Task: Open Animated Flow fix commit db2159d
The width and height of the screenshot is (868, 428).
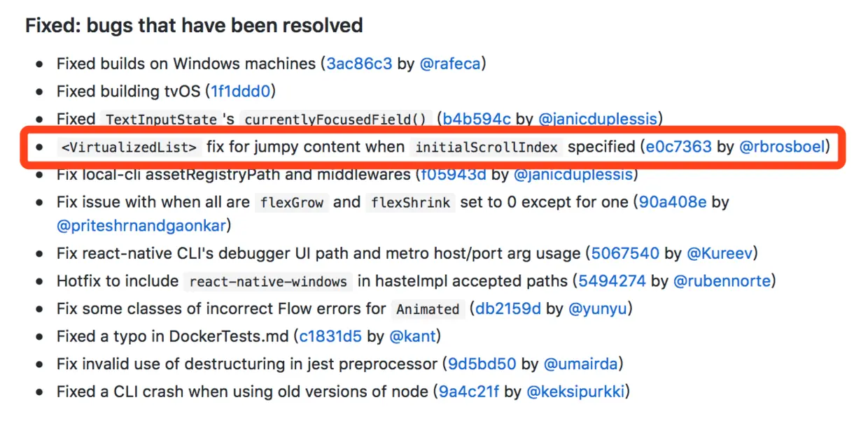Action: click(x=508, y=308)
